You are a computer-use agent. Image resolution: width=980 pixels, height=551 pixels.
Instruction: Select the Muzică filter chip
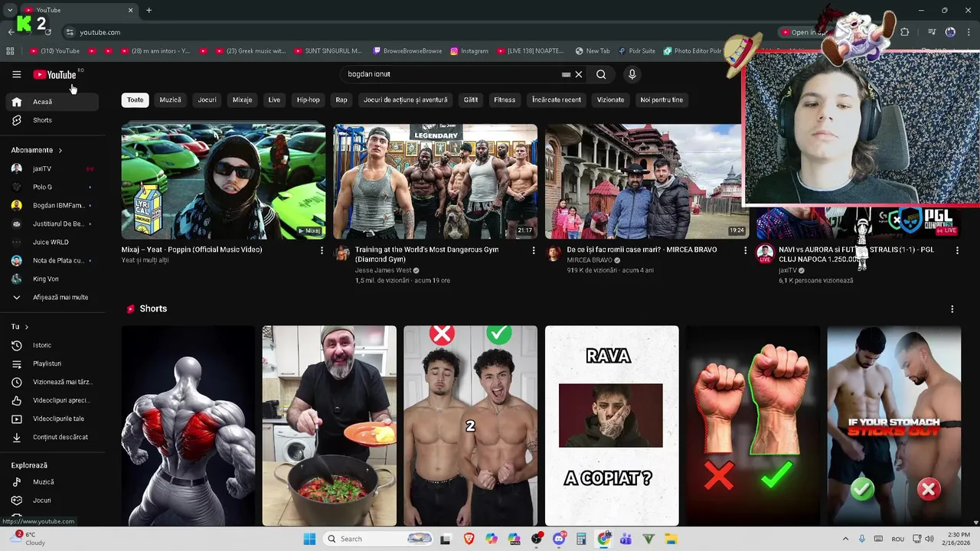170,99
